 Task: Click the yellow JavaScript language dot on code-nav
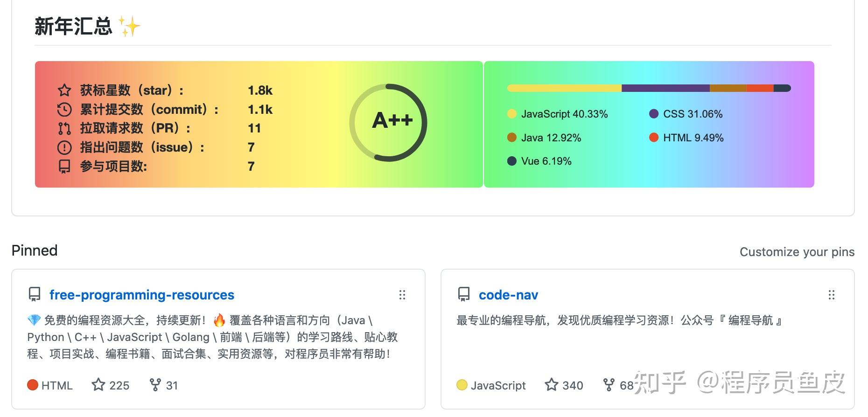tap(462, 385)
